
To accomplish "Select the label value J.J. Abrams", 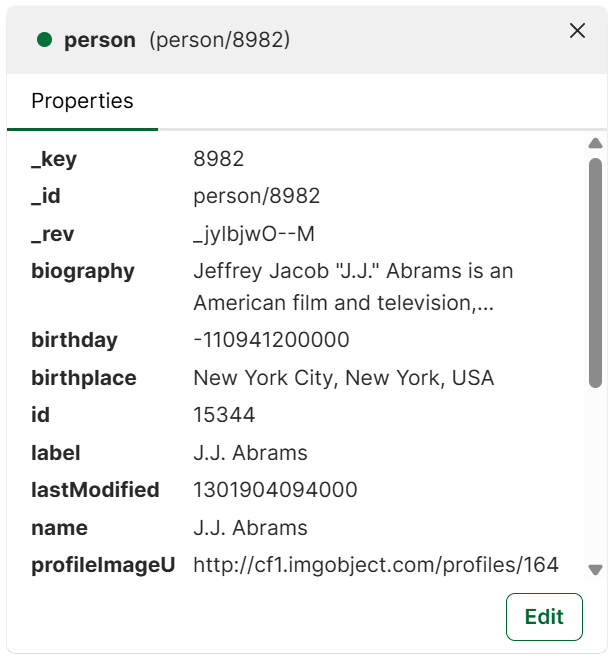I will (250, 453).
